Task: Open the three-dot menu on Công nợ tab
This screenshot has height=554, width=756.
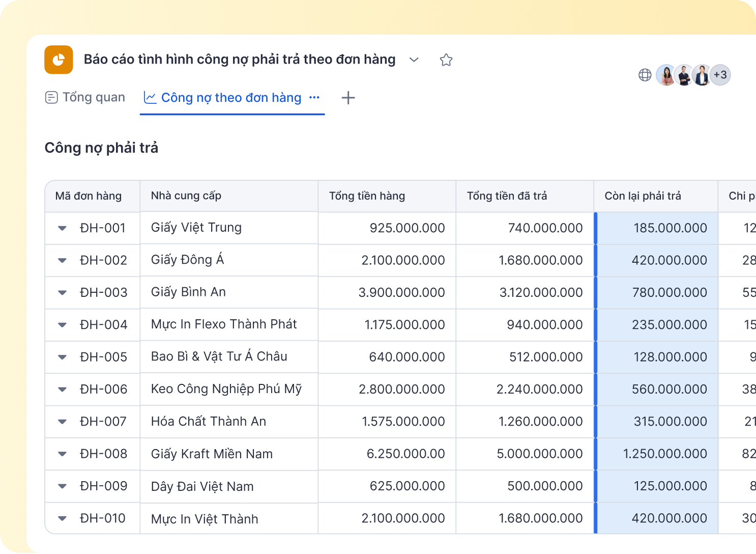Action: (x=314, y=97)
